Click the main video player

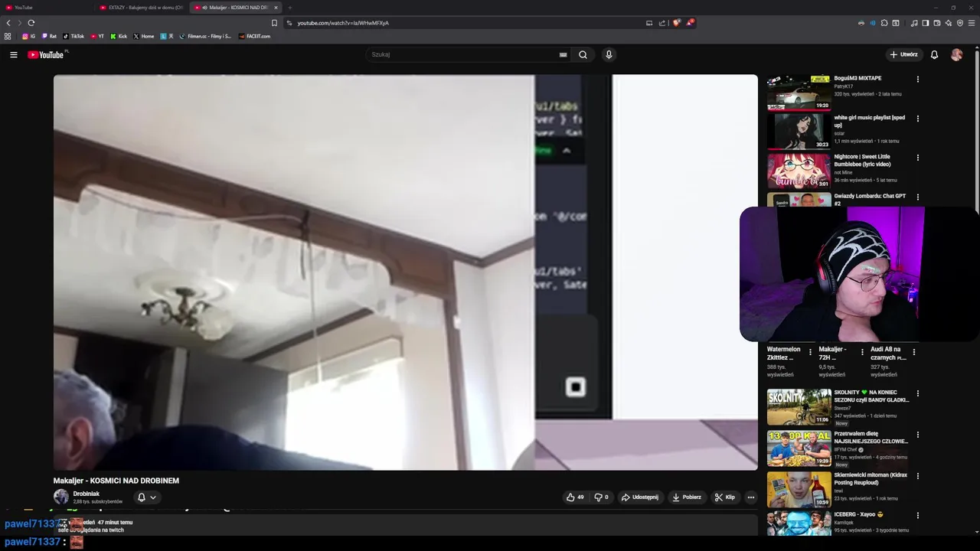coord(405,272)
